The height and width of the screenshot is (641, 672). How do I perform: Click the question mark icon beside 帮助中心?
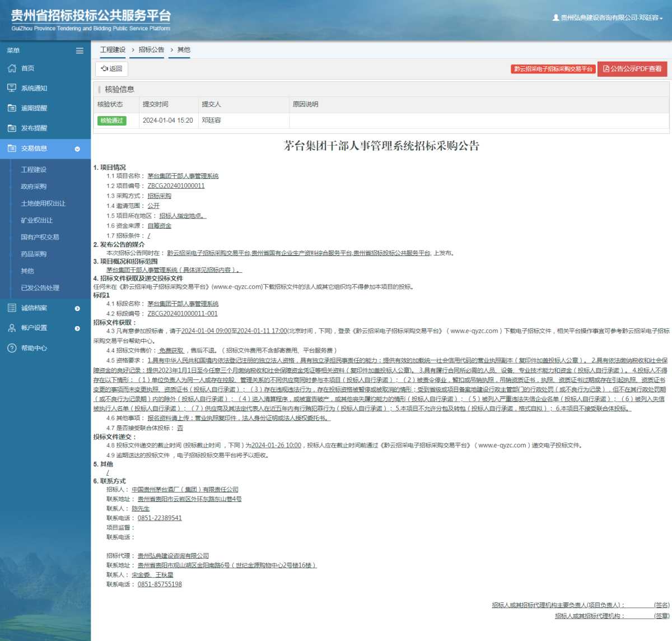pyautogui.click(x=12, y=348)
